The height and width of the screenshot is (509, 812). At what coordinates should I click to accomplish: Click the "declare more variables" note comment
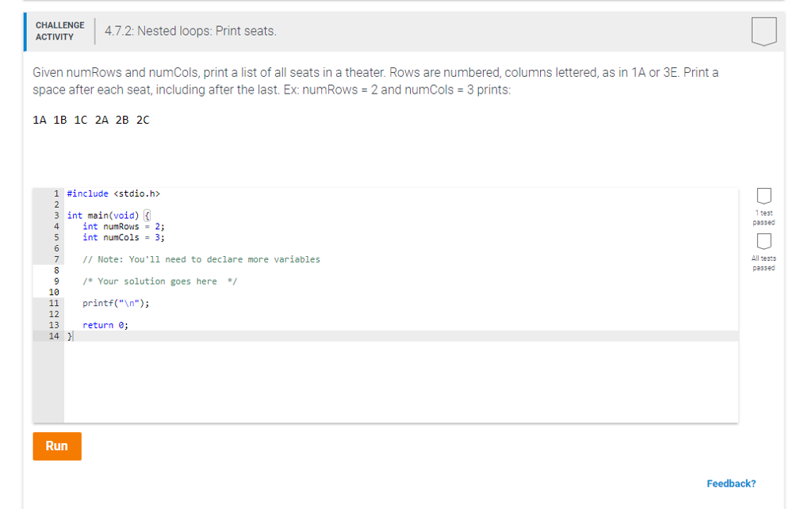coord(198,258)
